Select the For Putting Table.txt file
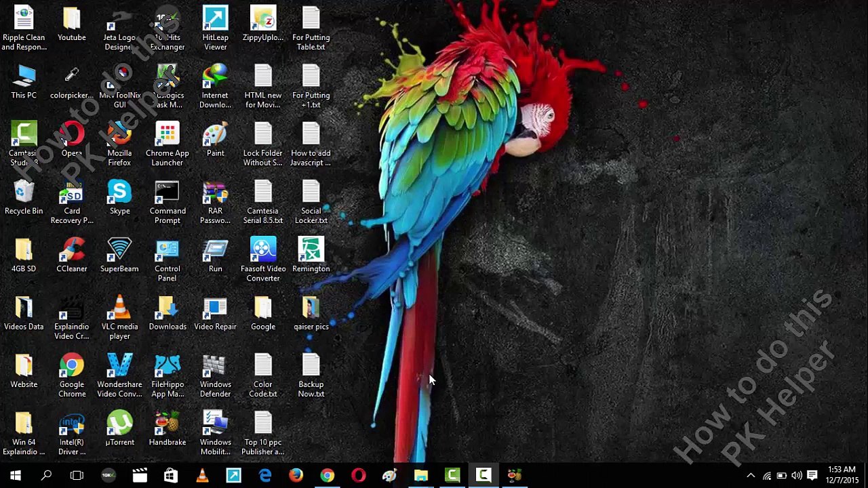This screenshot has height=488, width=868. point(311,28)
